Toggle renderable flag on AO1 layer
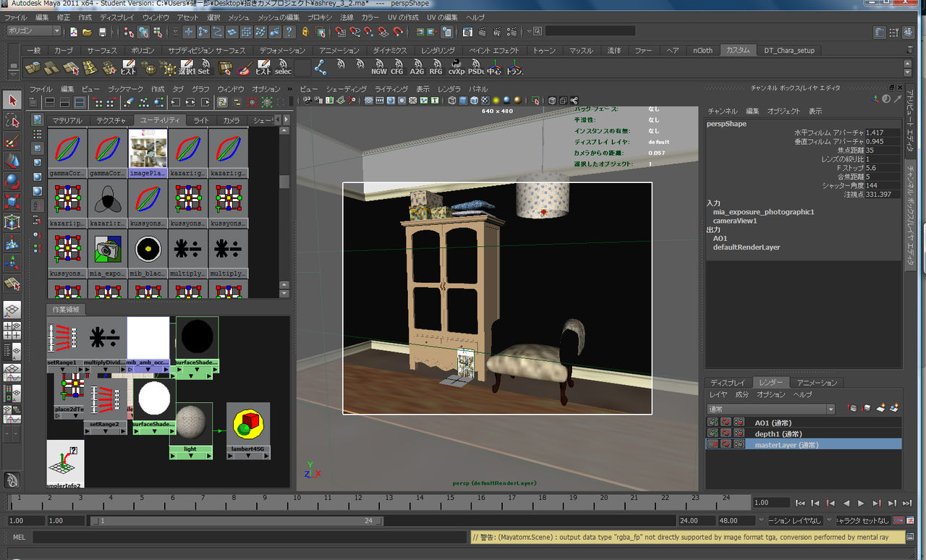 (x=713, y=423)
